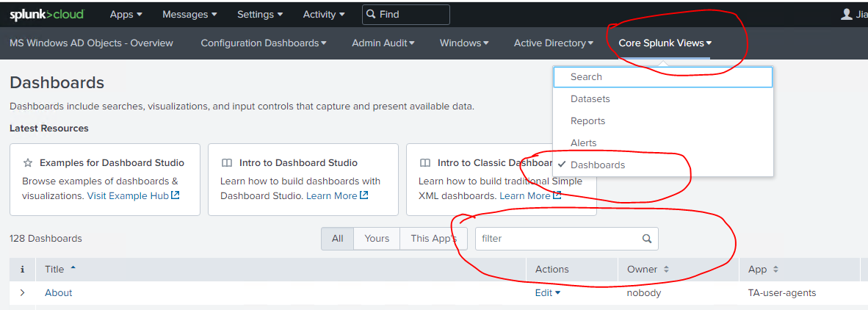This screenshot has width=868, height=310.
Task: Select Reports in the dropdown menu
Action: click(587, 121)
